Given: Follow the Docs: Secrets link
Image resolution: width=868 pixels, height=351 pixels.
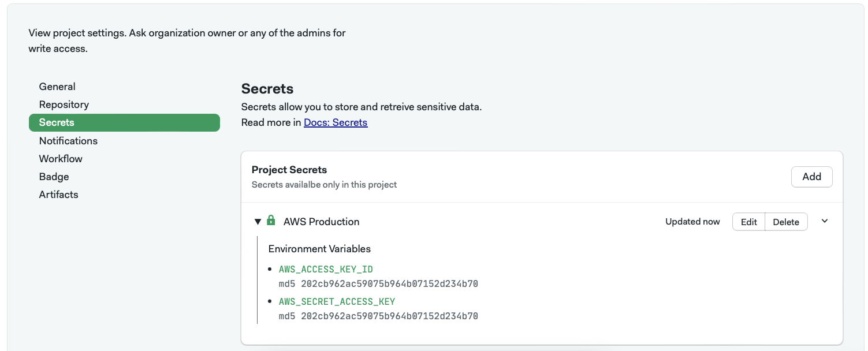Looking at the screenshot, I should click(336, 122).
